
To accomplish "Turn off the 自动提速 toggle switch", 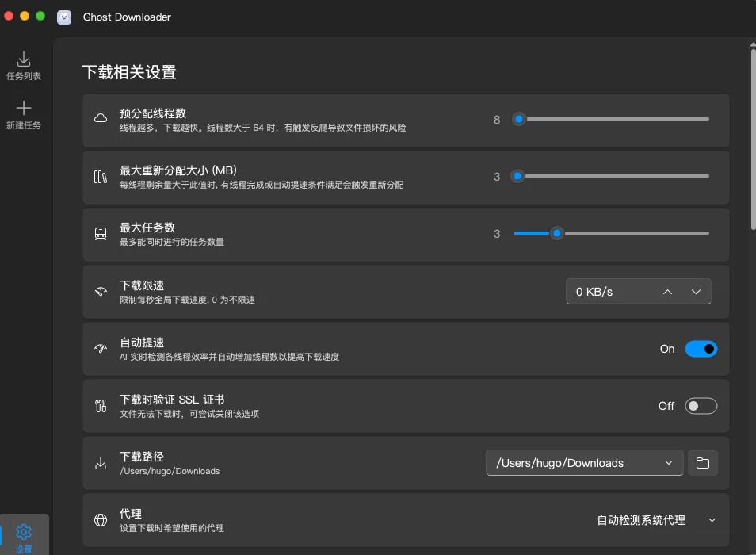I will point(701,349).
